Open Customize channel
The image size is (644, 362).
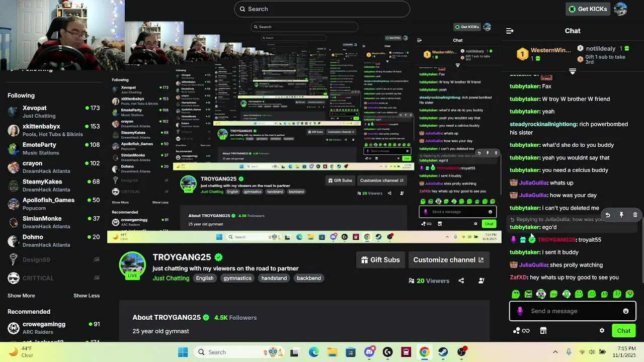tap(448, 260)
